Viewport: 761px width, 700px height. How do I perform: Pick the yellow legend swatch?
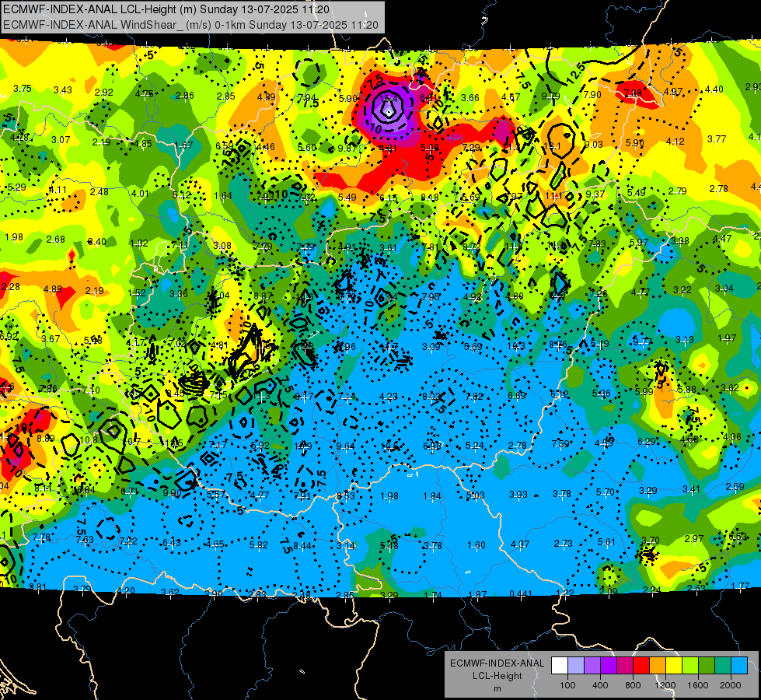674,666
